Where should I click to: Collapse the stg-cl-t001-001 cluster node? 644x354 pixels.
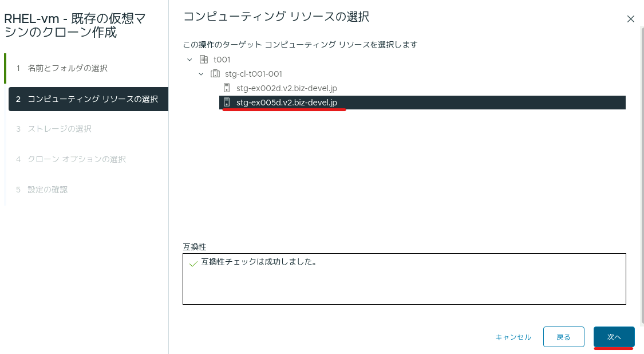[202, 74]
